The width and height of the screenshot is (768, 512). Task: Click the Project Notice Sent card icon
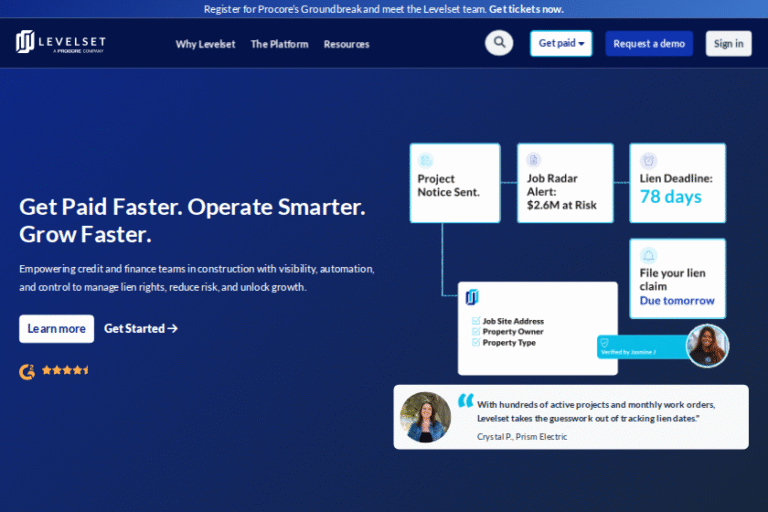pos(426,160)
